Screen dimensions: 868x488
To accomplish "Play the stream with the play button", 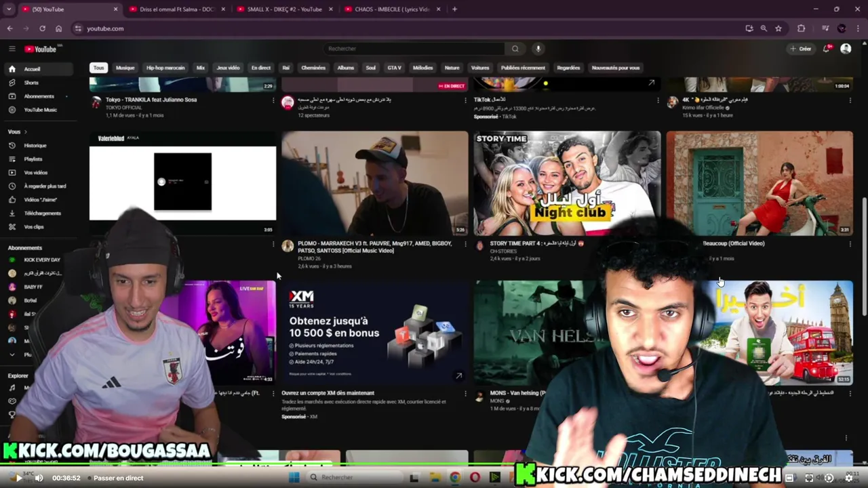I will [x=18, y=478].
